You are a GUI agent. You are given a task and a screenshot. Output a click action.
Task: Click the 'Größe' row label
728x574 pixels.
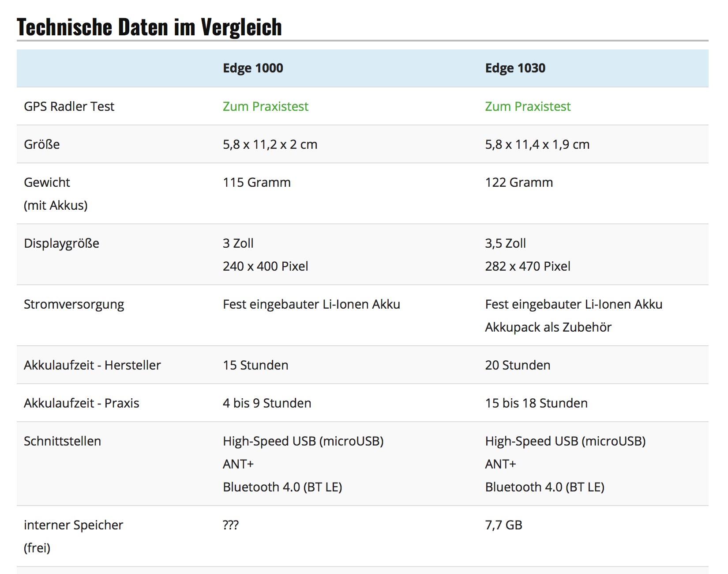pos(42,144)
